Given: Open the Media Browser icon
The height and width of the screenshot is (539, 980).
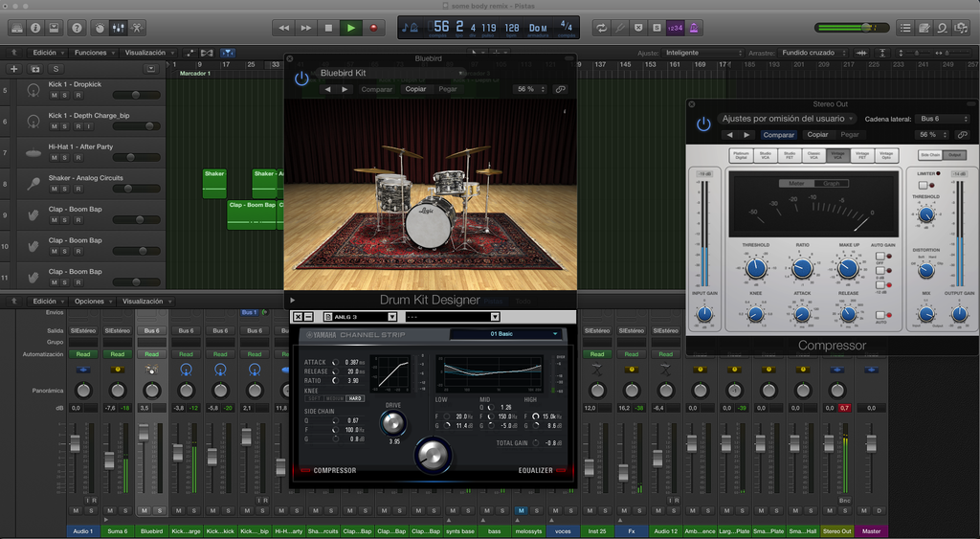Looking at the screenshot, I should pos(961,28).
